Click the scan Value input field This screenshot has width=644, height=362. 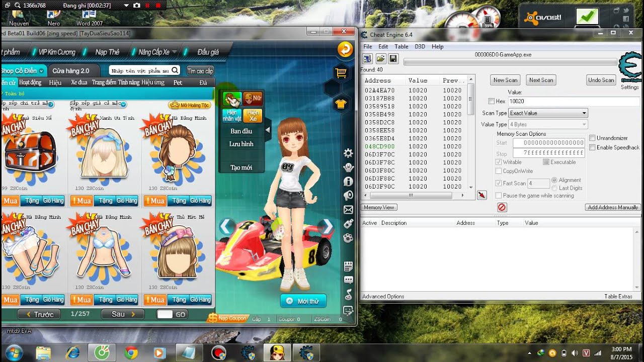coord(574,101)
